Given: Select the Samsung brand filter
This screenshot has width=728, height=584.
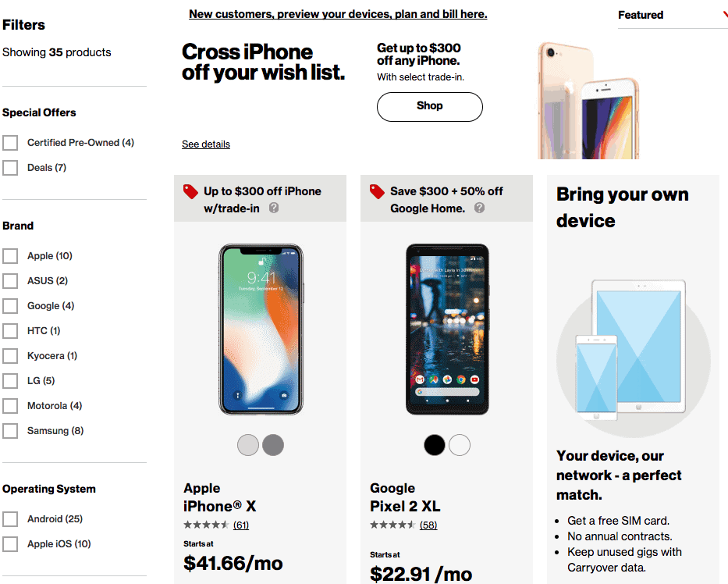Looking at the screenshot, I should 10,431.
